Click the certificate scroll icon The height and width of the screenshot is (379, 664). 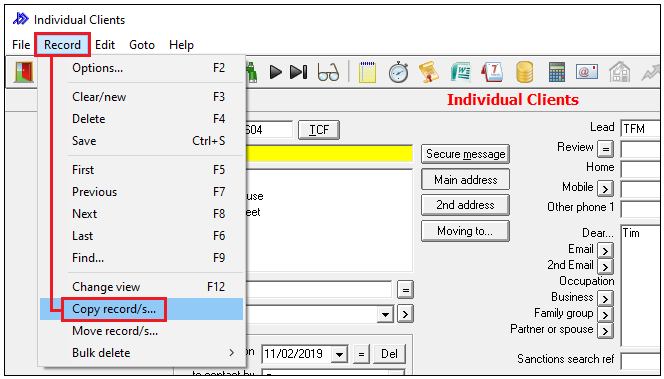coord(429,72)
